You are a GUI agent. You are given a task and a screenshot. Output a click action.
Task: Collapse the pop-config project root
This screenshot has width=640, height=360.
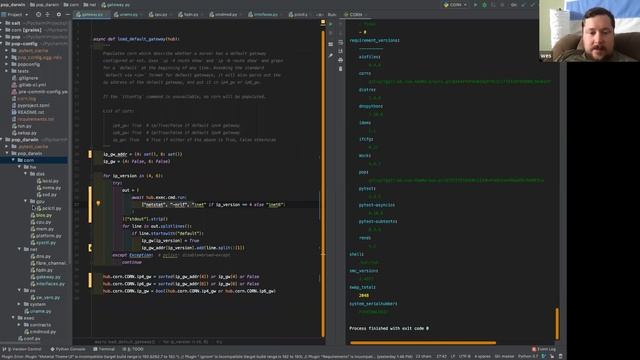[2, 44]
